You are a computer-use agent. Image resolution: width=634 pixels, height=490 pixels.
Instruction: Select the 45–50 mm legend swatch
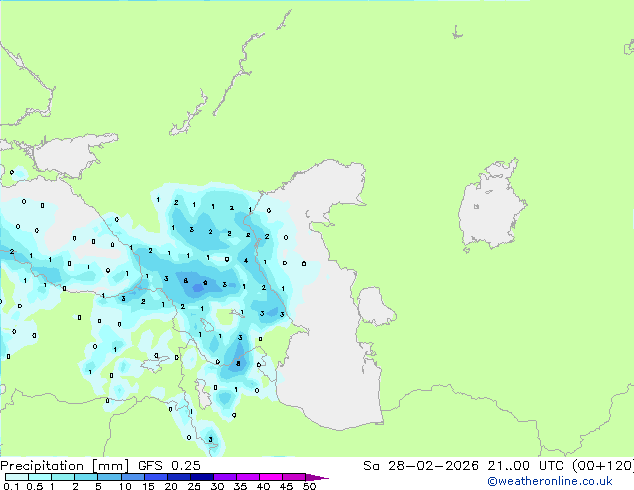coord(294,477)
